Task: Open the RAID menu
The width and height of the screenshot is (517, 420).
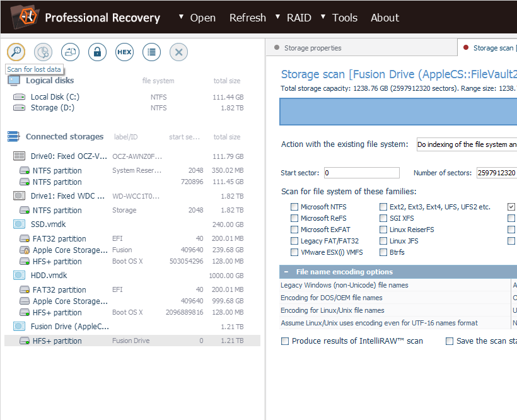Action: pos(299,18)
